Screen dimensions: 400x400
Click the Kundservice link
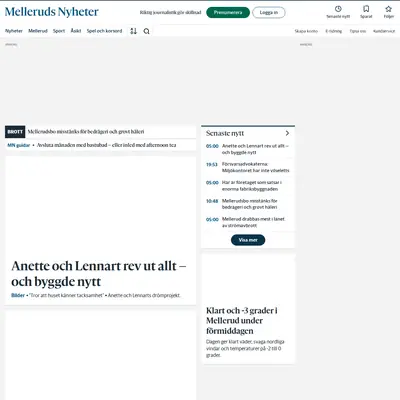(384, 31)
